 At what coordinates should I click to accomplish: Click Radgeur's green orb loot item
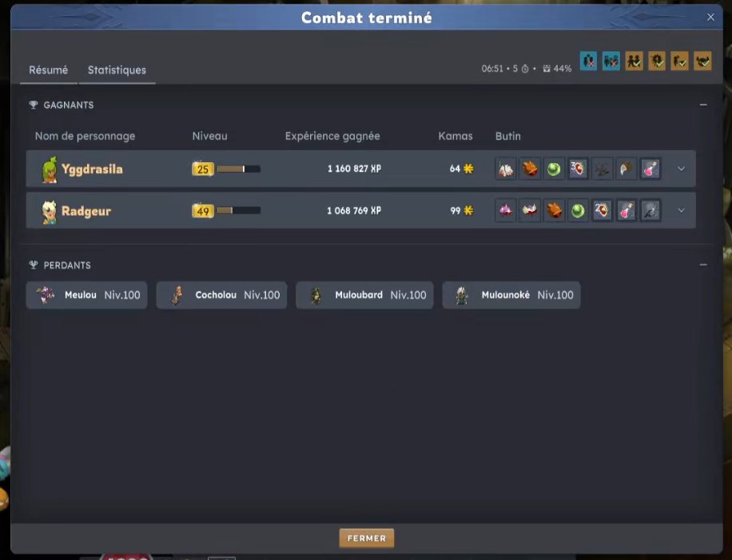coord(578,210)
